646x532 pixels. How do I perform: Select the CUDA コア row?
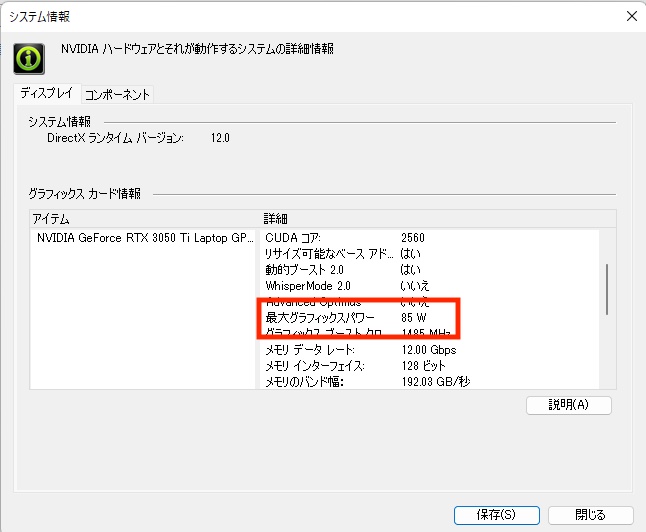(x=428, y=238)
